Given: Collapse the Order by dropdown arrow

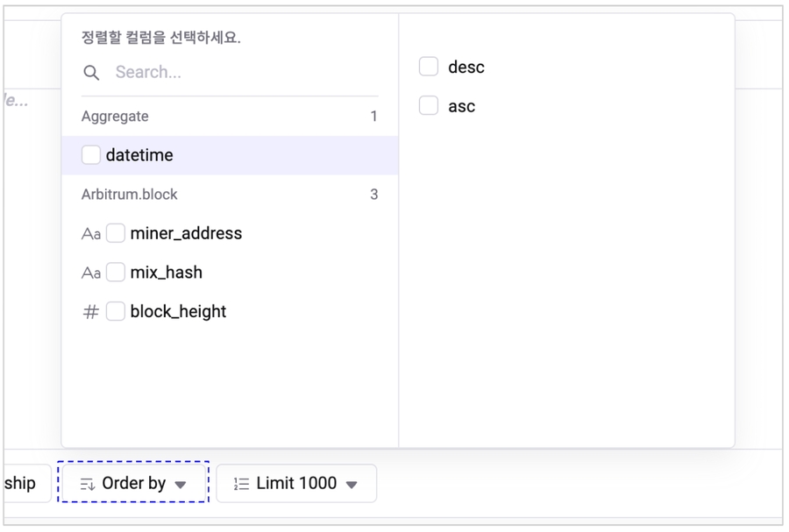Looking at the screenshot, I should 181,485.
